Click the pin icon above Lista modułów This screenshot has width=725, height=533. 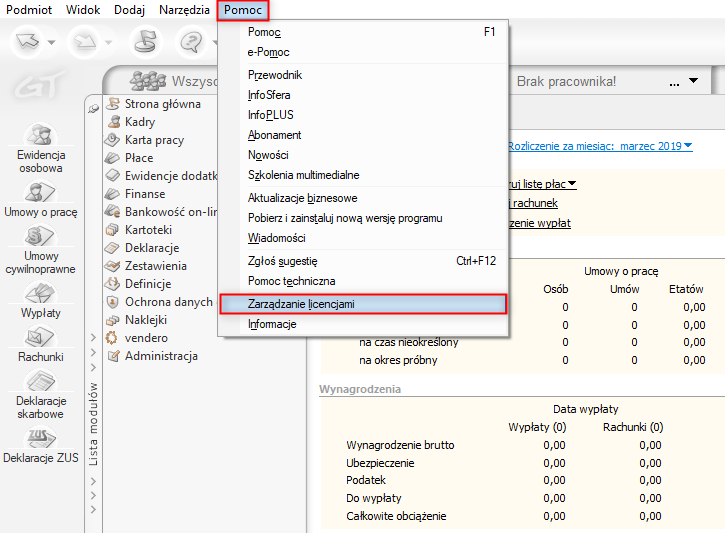[x=93, y=109]
